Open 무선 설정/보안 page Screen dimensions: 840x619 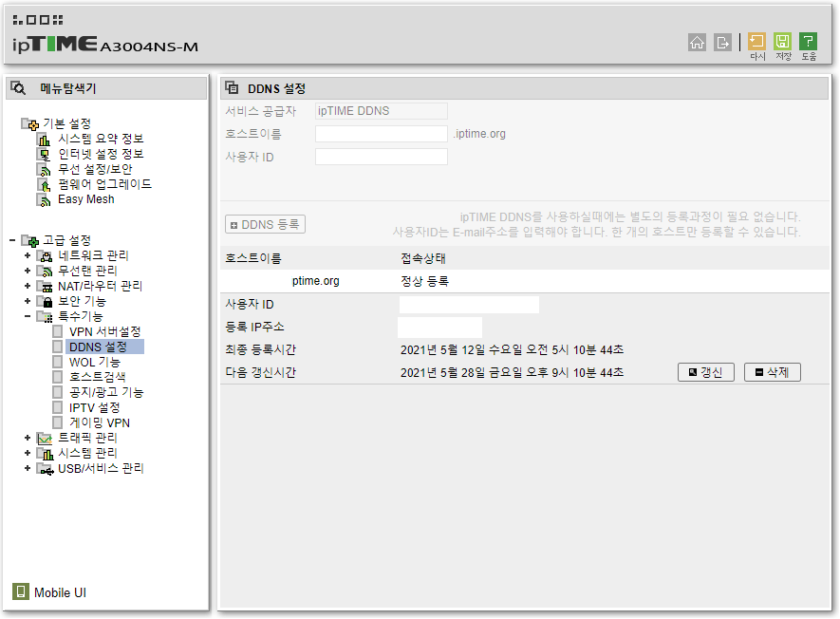point(95,169)
